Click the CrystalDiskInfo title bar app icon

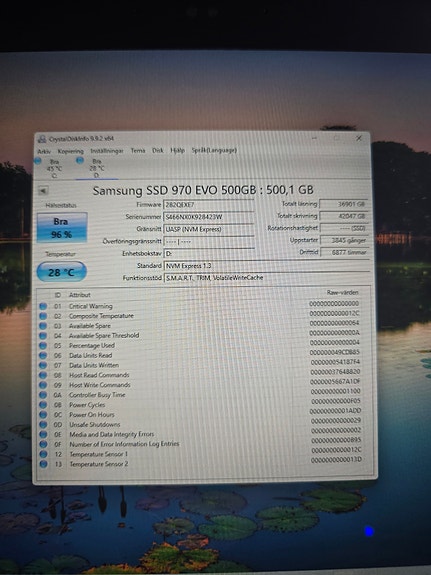point(42,139)
